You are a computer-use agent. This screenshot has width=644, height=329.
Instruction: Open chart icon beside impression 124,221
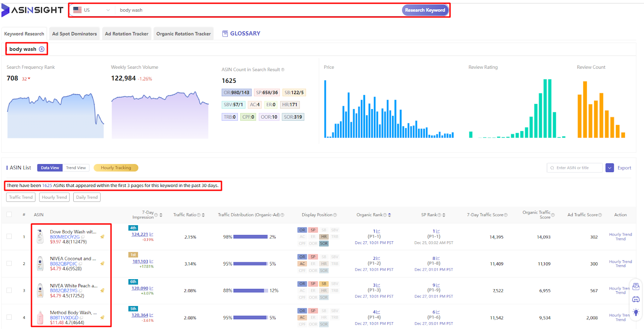point(151,234)
